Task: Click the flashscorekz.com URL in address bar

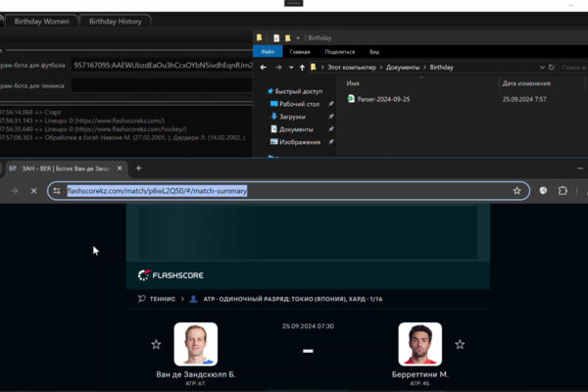Action: tap(157, 191)
